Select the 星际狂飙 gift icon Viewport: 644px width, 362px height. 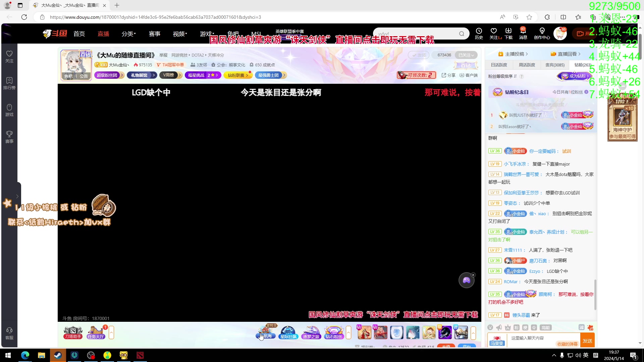pyautogui.click(x=288, y=332)
